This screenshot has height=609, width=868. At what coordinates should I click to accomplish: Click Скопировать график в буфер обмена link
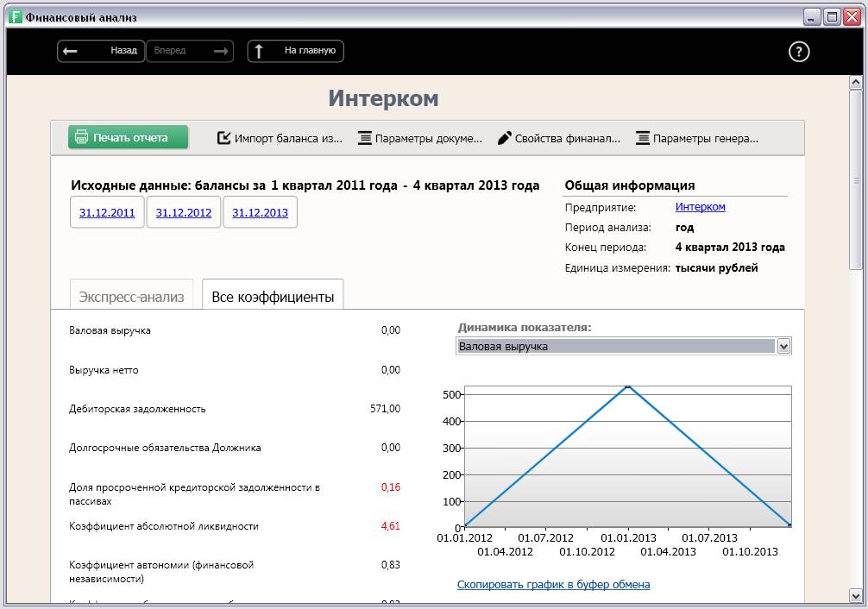pyautogui.click(x=553, y=585)
